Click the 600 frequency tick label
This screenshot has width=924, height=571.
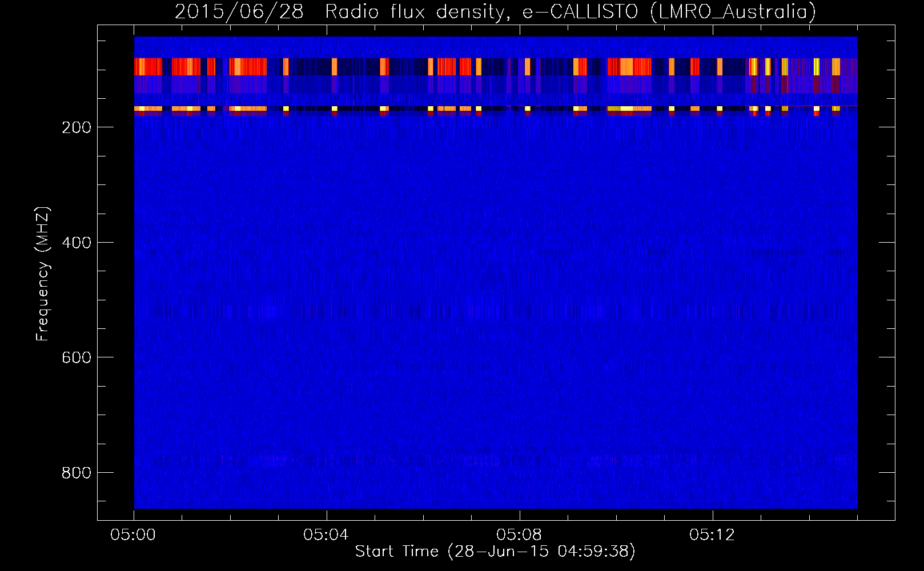77,357
